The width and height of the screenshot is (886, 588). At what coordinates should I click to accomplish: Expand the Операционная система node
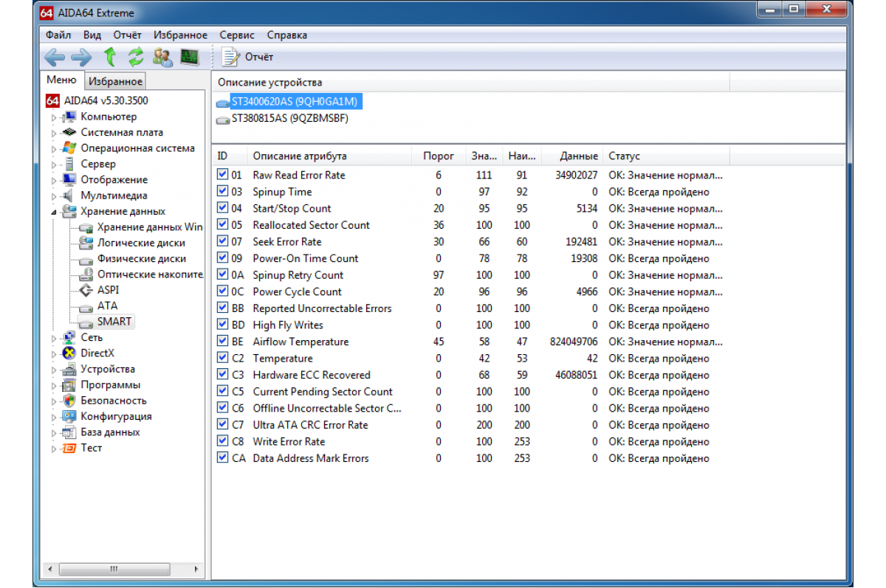click(x=53, y=148)
